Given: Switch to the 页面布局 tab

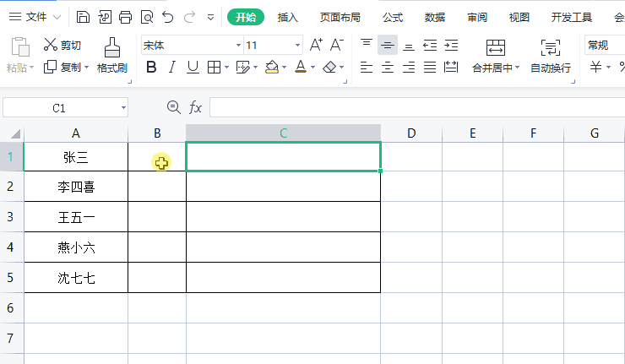Looking at the screenshot, I should tap(340, 17).
